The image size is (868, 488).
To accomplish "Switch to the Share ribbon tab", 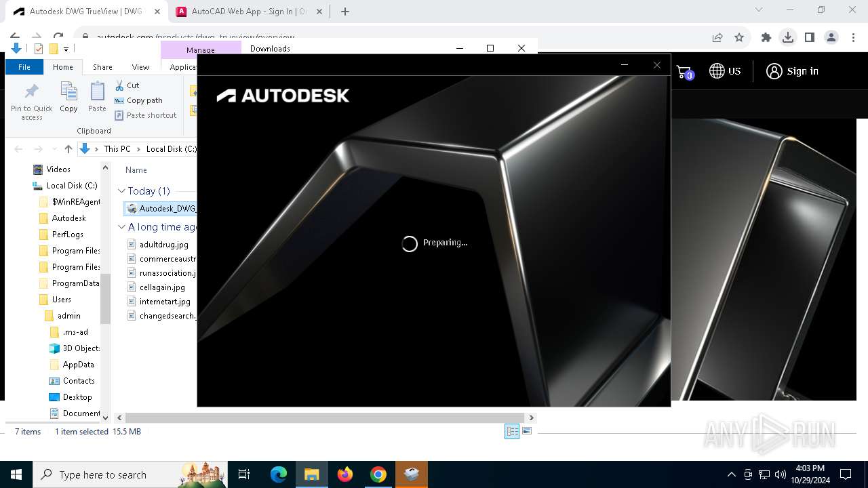I will (x=102, y=67).
